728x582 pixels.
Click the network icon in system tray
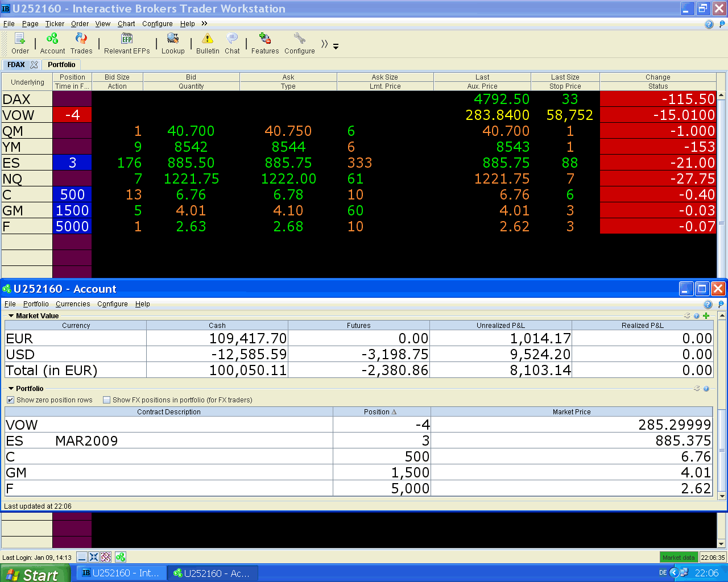click(684, 572)
